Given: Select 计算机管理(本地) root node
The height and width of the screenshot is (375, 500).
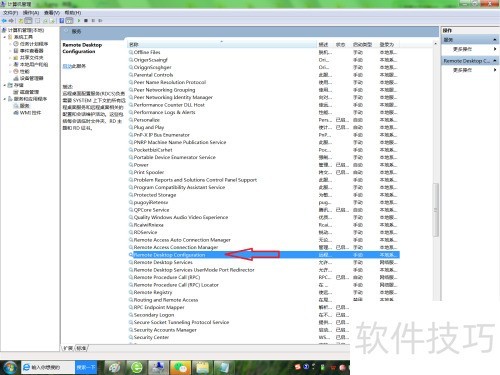Looking at the screenshot, I should coord(26,30).
